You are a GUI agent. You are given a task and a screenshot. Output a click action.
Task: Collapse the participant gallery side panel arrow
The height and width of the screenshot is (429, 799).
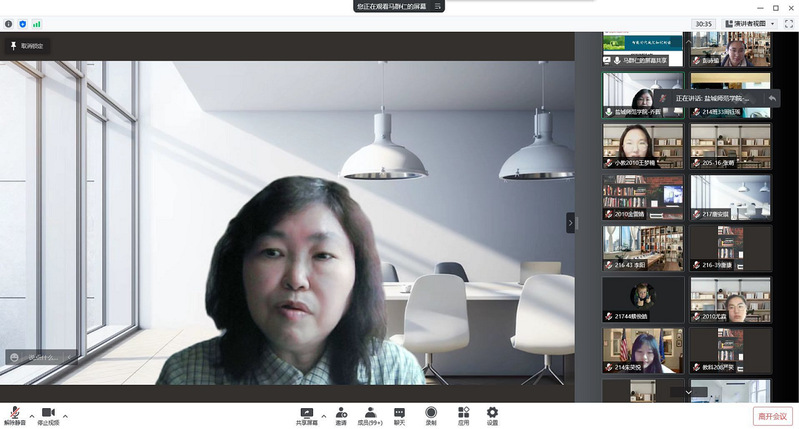point(571,223)
